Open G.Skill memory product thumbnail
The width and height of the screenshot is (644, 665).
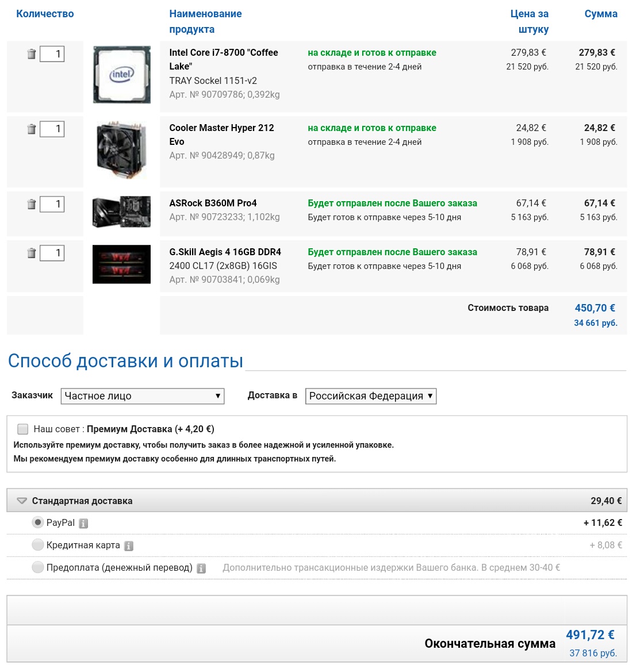pos(122,264)
